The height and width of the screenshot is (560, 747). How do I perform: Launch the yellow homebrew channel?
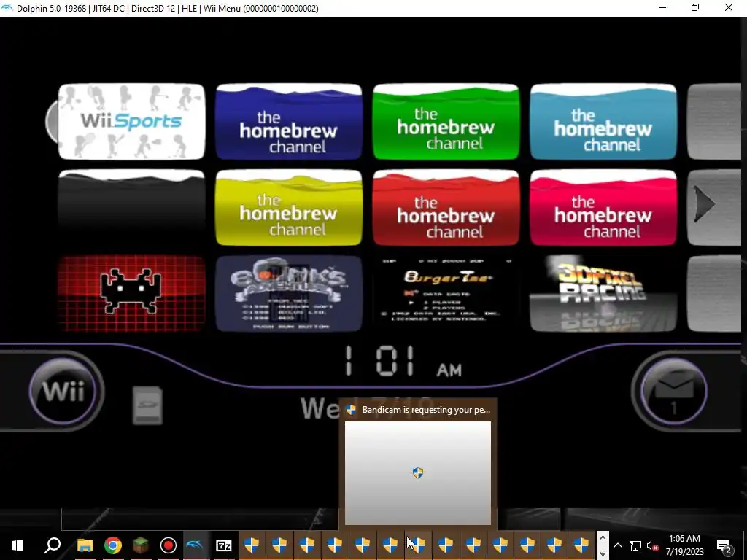tap(289, 208)
